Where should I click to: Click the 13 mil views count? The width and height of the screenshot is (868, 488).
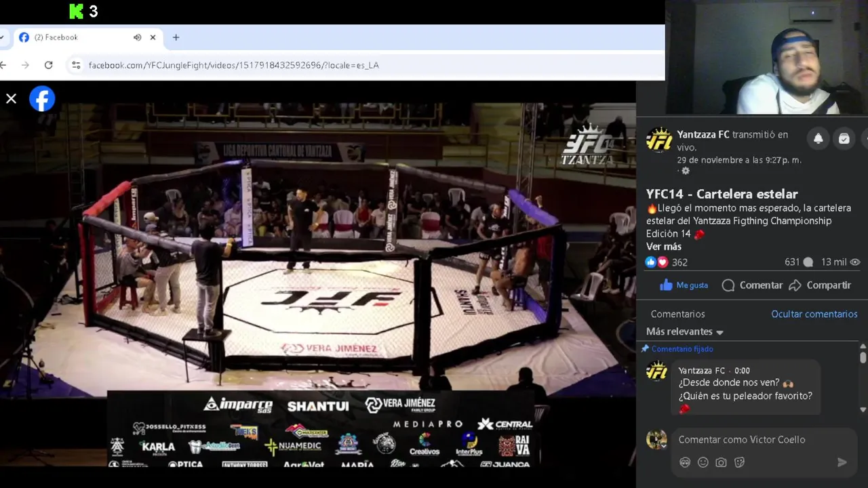click(841, 262)
